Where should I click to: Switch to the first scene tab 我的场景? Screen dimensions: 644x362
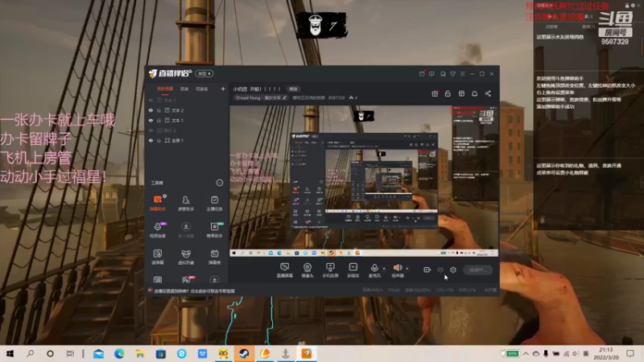pyautogui.click(x=165, y=88)
